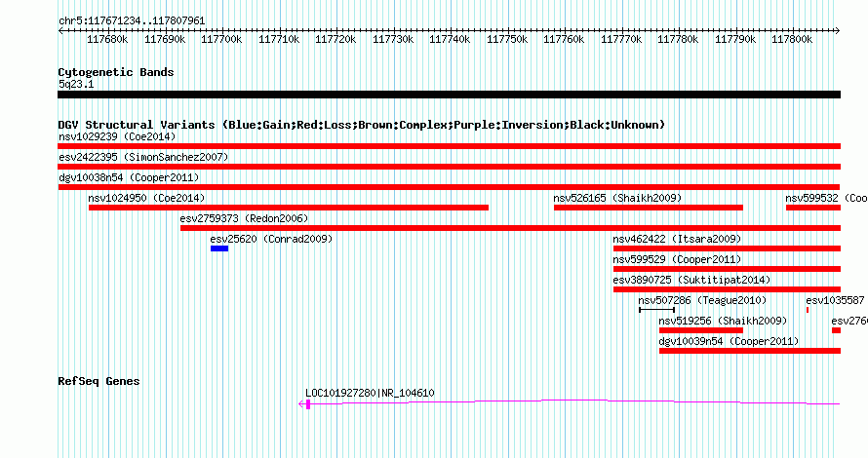
Task: Click the esv2422395 (SimonSanchez2007) label
Action: [x=143, y=157]
